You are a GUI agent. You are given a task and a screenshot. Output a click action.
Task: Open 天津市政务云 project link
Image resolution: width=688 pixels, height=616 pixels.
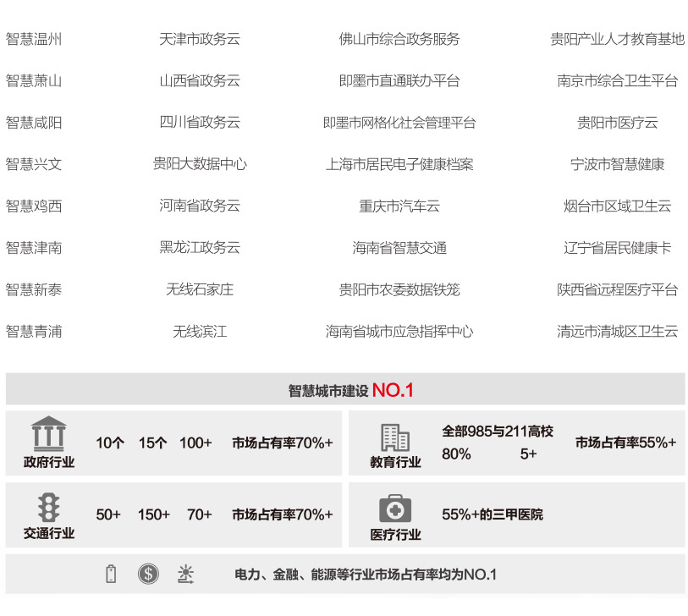coord(200,39)
